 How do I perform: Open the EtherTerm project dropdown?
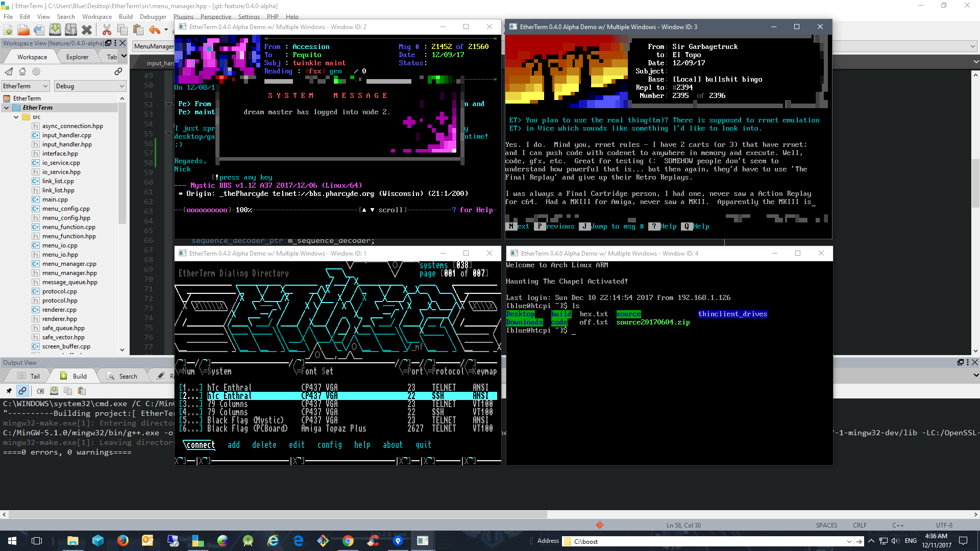pyautogui.click(x=25, y=86)
